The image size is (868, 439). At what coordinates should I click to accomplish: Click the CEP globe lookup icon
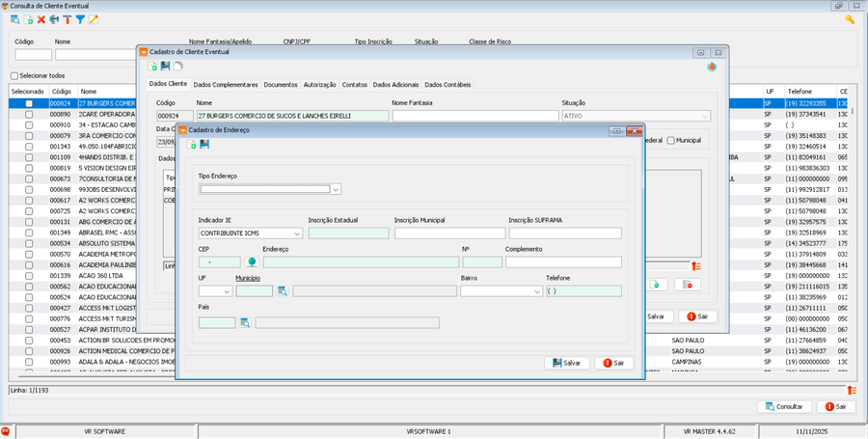coord(252,261)
